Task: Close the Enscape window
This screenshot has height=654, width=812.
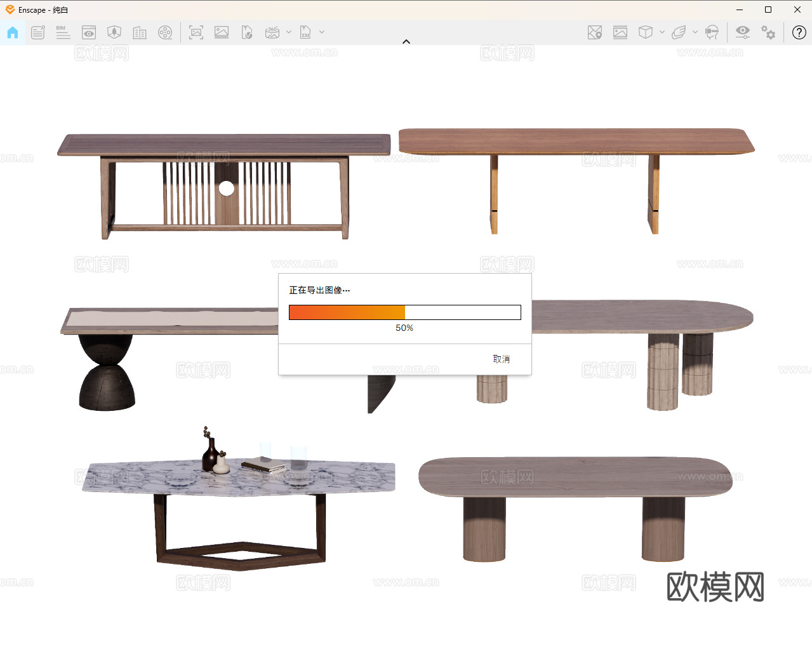Action: 797,10
